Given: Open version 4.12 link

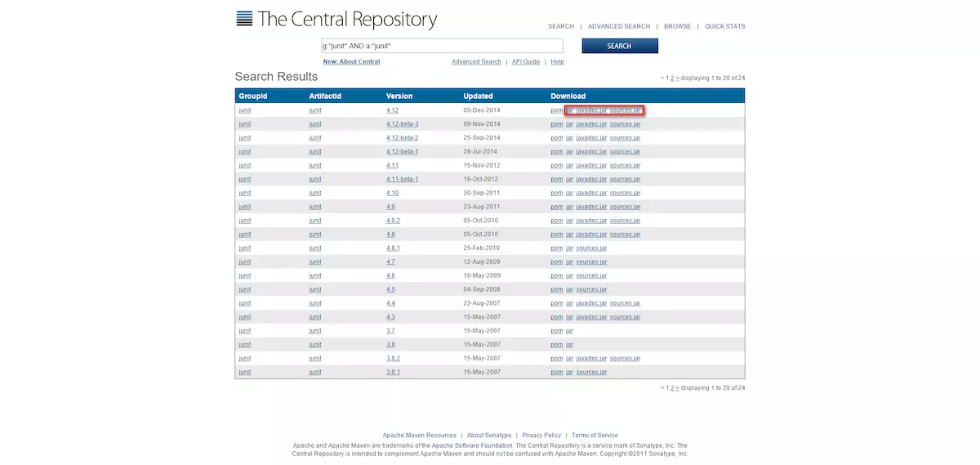Looking at the screenshot, I should (394, 110).
